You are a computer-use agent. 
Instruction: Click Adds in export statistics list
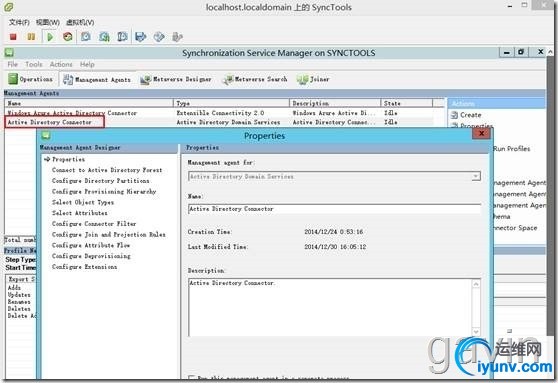14,288
